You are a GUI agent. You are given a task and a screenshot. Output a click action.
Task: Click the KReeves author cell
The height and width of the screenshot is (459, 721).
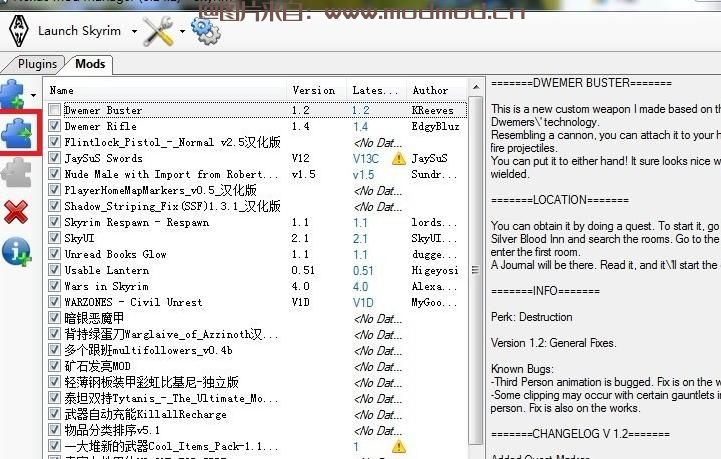point(432,110)
